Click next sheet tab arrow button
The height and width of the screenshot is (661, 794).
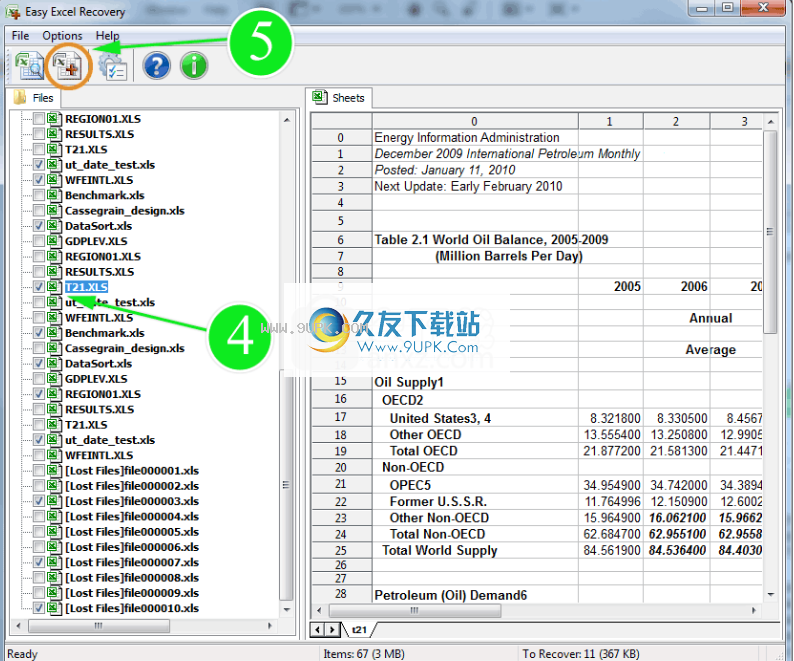(x=332, y=630)
